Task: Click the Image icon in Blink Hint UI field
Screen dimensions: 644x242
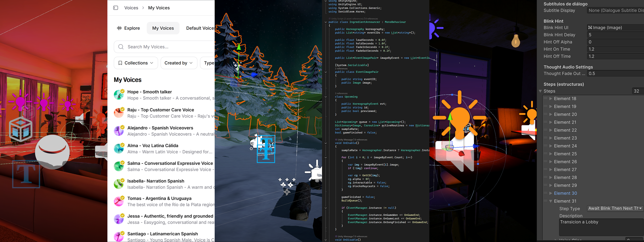Action: [590, 28]
